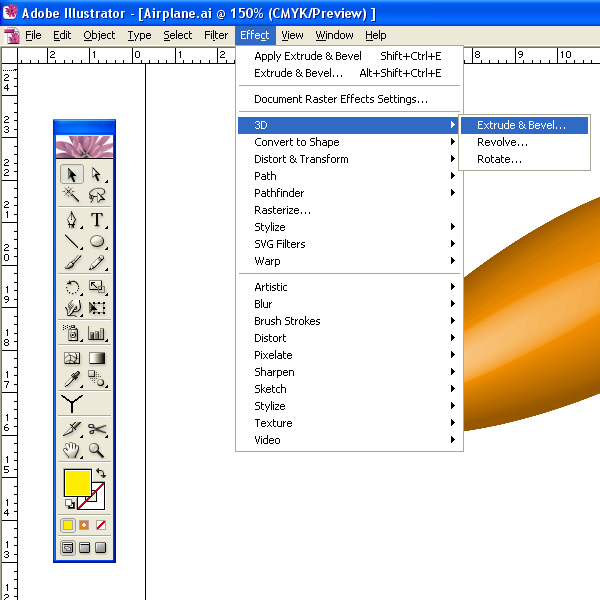
Task: Click Extrude & Bevel in 3D submenu
Action: tap(524, 125)
